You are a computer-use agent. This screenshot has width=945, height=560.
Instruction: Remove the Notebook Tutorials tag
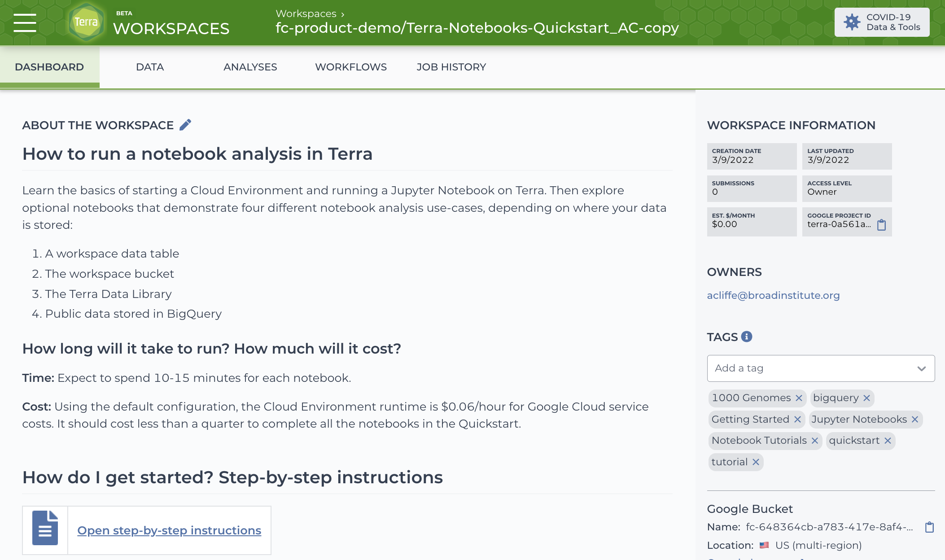815,441
